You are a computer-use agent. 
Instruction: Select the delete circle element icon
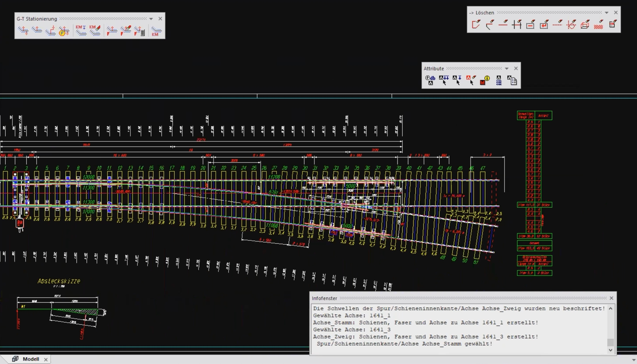click(571, 25)
